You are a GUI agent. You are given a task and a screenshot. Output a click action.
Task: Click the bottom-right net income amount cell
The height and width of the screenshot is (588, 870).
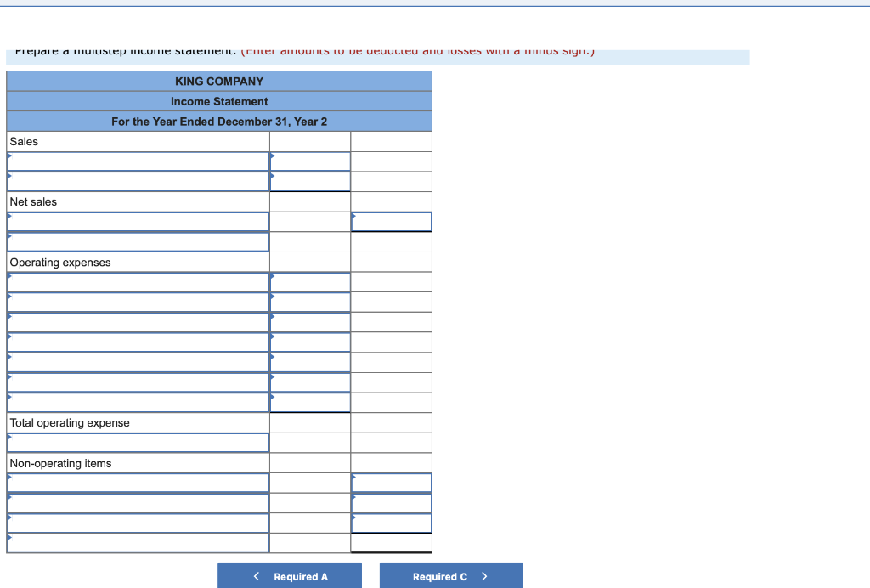click(391, 543)
